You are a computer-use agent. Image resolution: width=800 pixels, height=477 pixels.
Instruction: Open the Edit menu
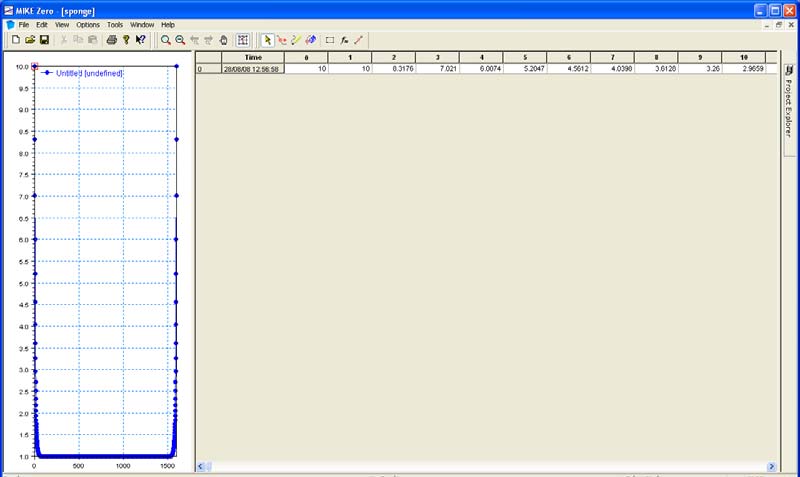(x=42, y=24)
